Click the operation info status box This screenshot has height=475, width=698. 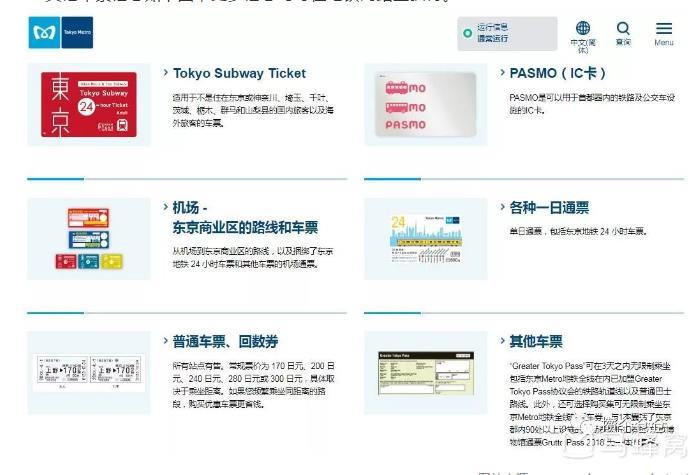coord(507,33)
